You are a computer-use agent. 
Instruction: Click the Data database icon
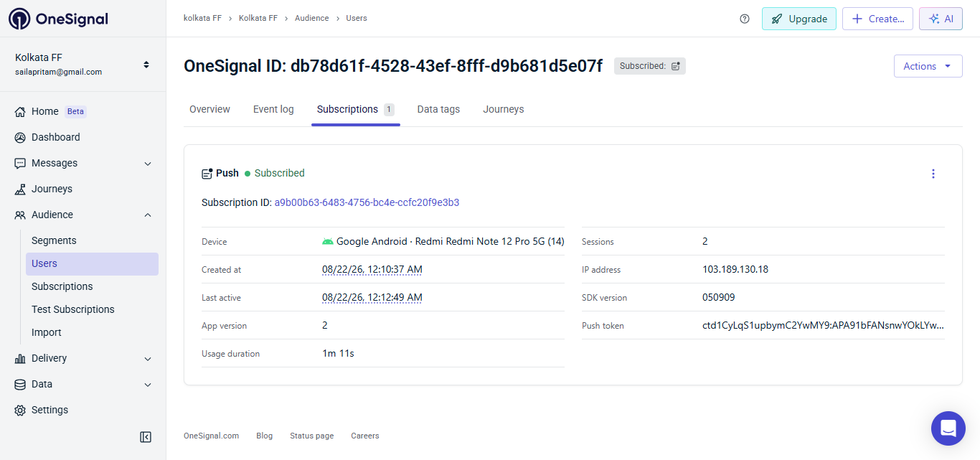[x=20, y=384]
